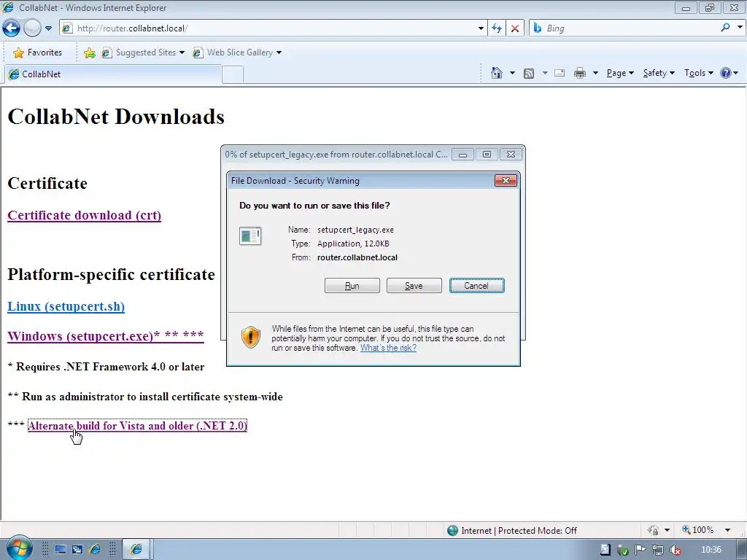Click the Action Center flag tray icon
This screenshot has height=560, width=747.
pyautogui.click(x=640, y=550)
